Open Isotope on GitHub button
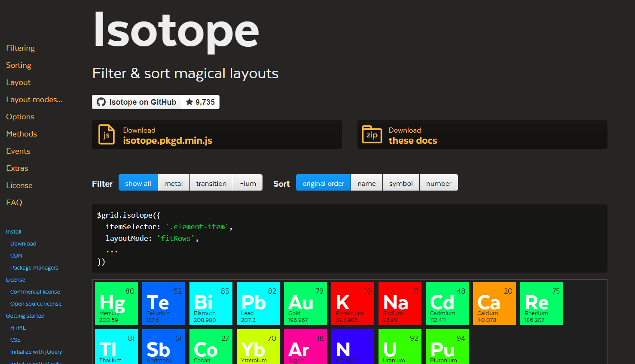 137,102
